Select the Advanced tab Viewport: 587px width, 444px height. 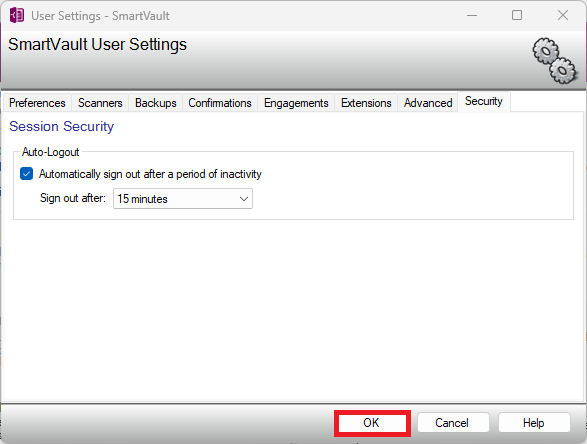[428, 103]
